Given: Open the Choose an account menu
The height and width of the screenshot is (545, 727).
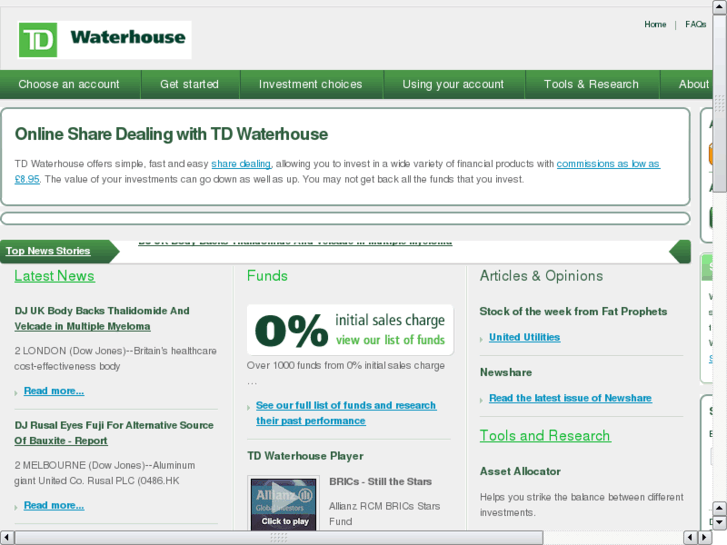Looking at the screenshot, I should click(x=69, y=84).
